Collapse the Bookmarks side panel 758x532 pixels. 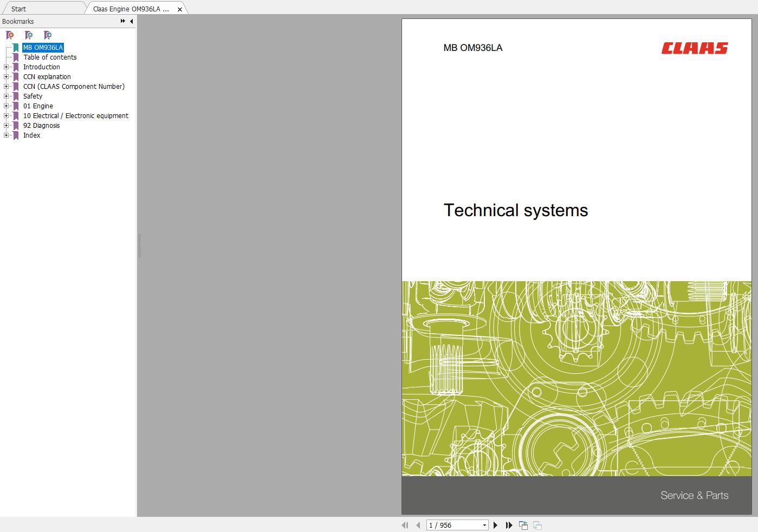tap(131, 21)
